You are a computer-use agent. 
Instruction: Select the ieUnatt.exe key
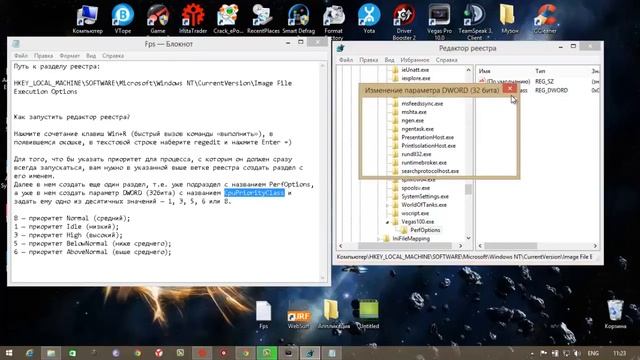pos(415,70)
